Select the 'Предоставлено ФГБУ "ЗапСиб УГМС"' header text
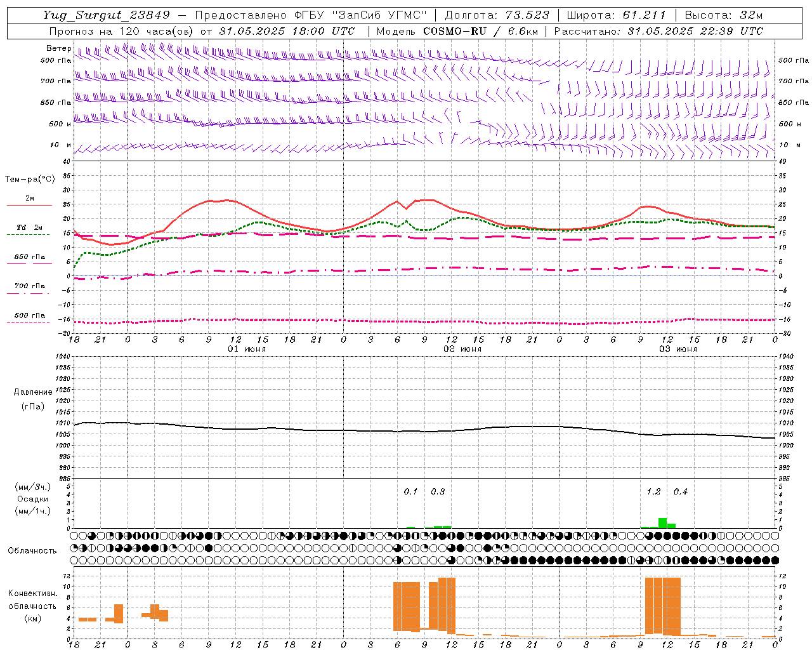The height and width of the screenshot is (650, 812). point(311,15)
